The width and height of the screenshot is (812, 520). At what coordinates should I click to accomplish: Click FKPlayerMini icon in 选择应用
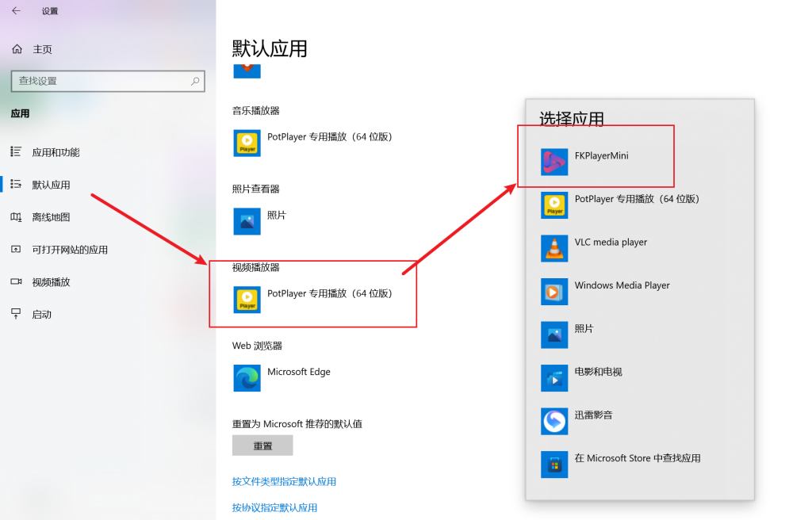tap(554, 162)
